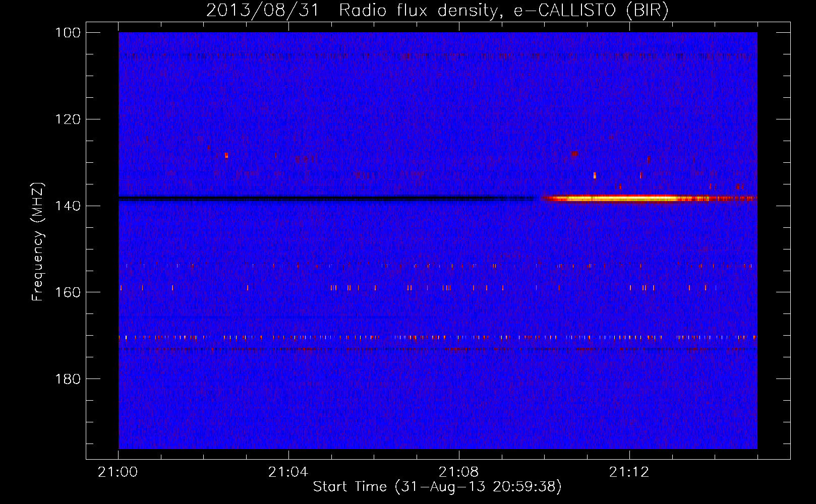Click the '21:04' time axis label
This screenshot has height=504, width=816.
click(289, 472)
